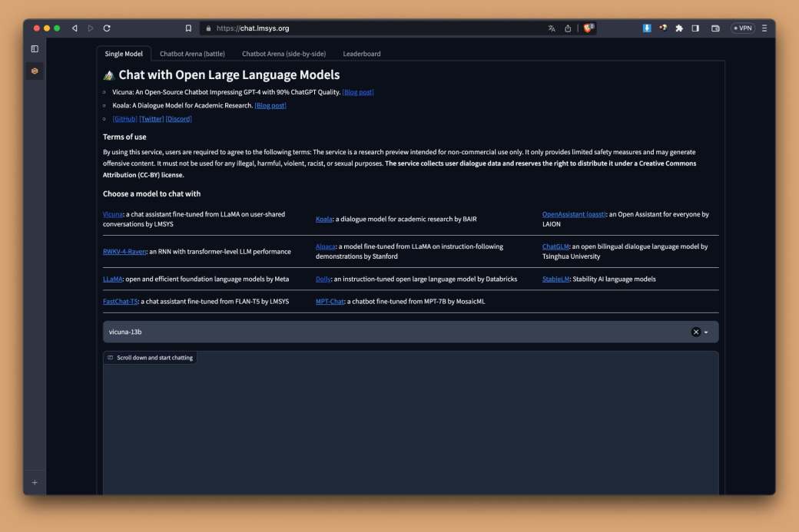The width and height of the screenshot is (799, 532).
Task: Click the pyramid logo icon beside the page title
Action: coord(108,75)
